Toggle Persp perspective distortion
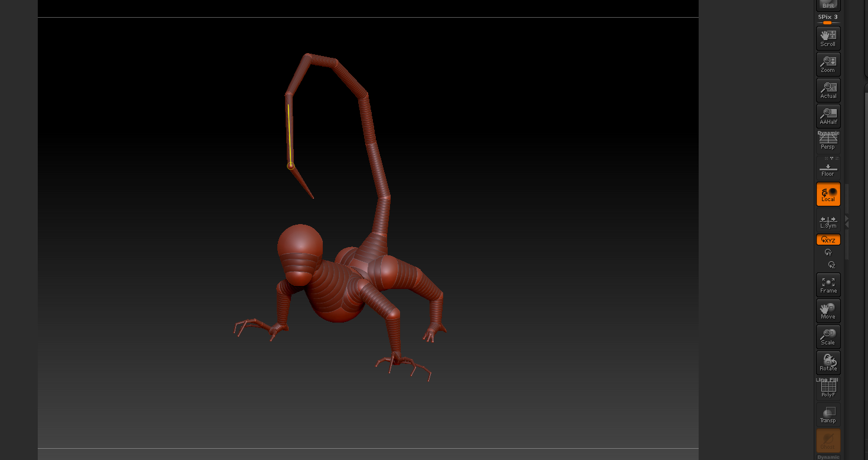 pyautogui.click(x=828, y=142)
